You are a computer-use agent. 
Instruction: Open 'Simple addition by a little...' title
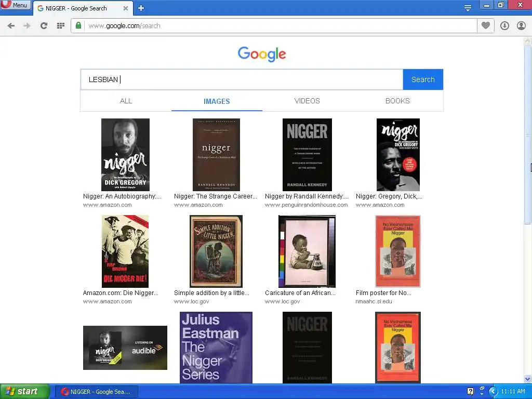coord(211,293)
